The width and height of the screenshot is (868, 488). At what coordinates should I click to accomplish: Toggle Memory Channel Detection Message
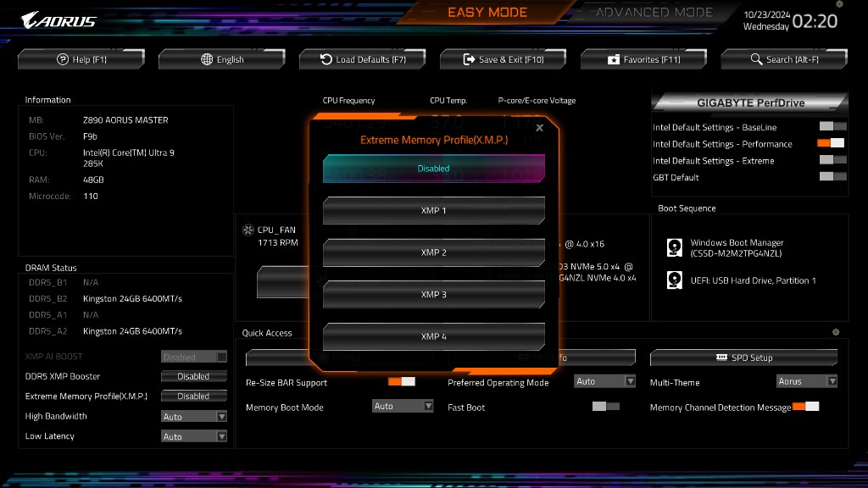(805, 407)
